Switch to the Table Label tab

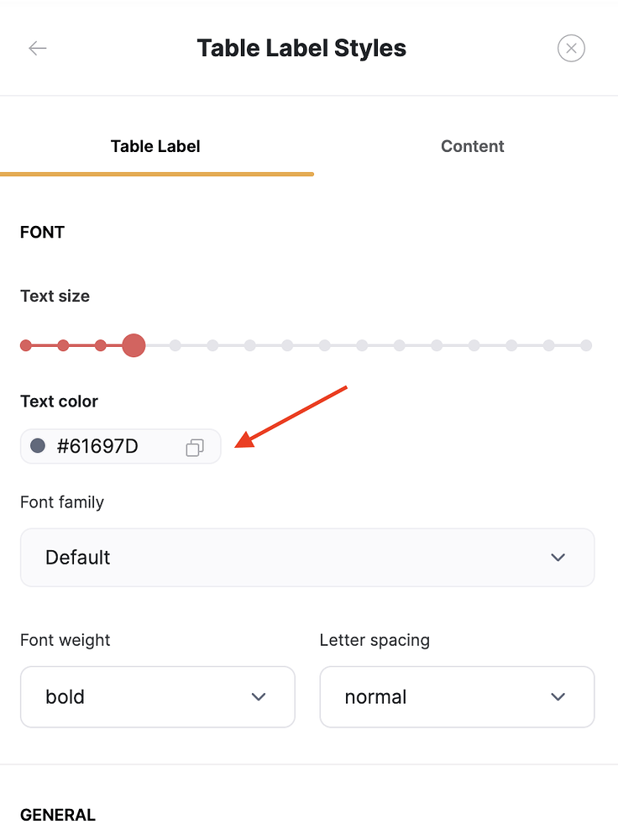155,146
